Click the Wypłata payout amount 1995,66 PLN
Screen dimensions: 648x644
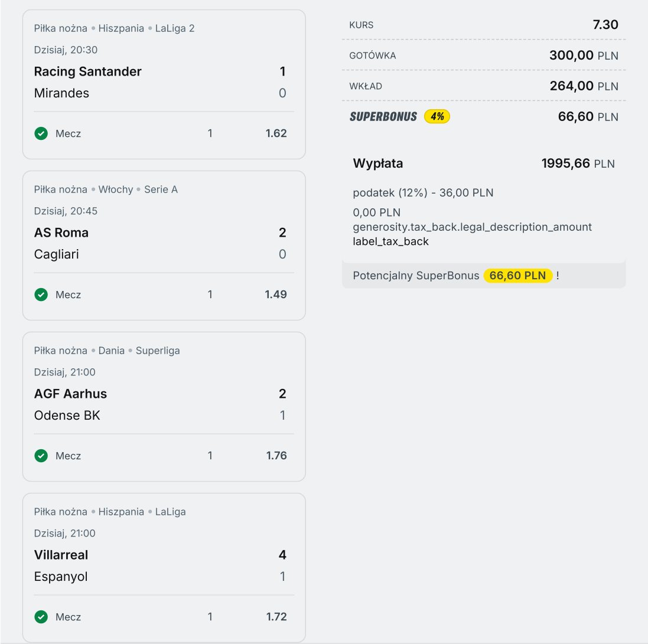pos(577,164)
